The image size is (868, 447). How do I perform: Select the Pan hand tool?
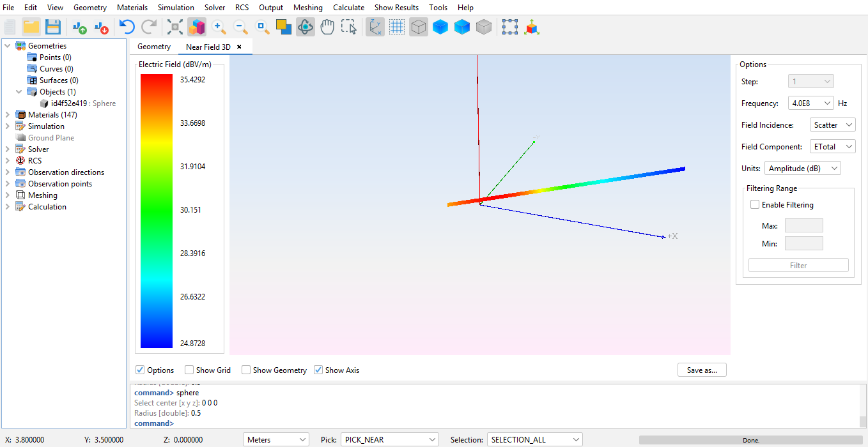[x=327, y=27]
